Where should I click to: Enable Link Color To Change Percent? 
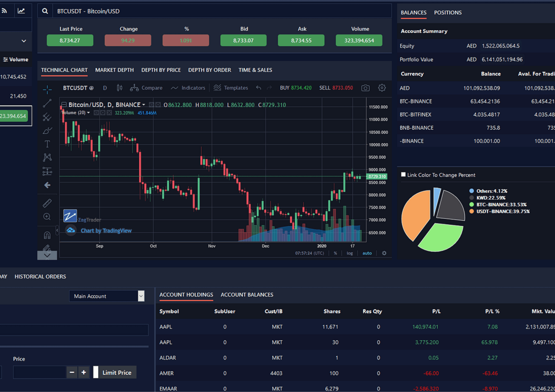[403, 175]
